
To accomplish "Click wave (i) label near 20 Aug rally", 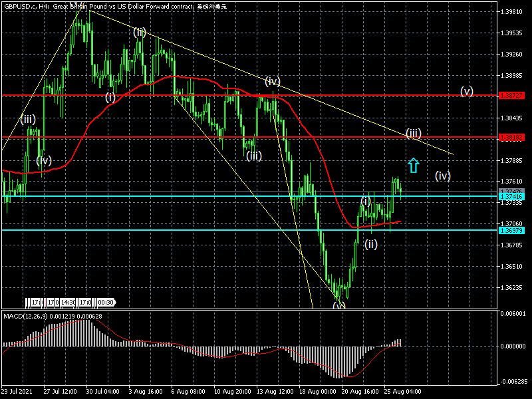I will (x=365, y=201).
